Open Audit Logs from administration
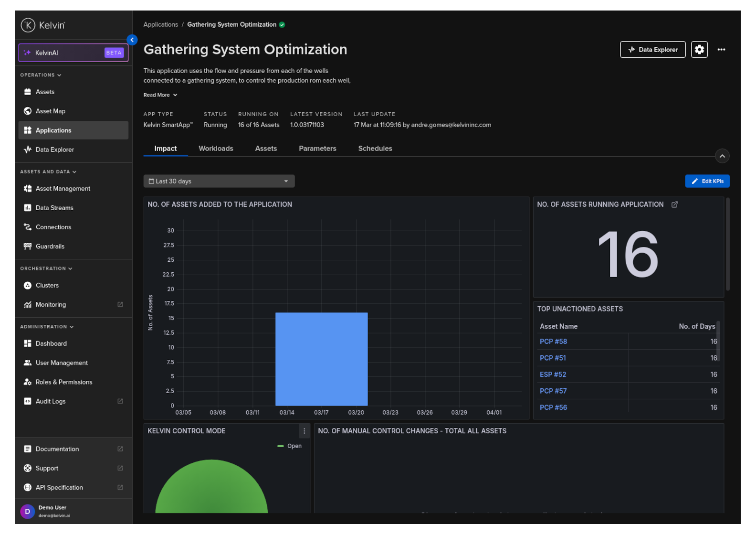This screenshot has height=535, width=756. pyautogui.click(x=51, y=401)
